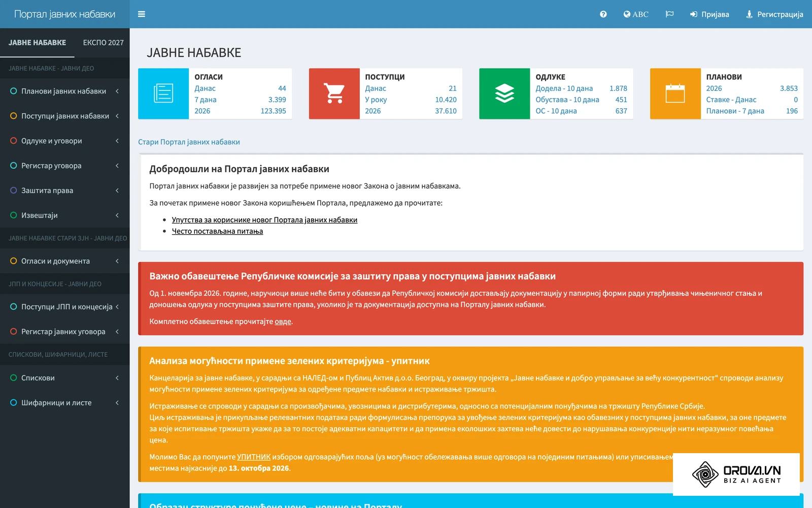Switch to the ЕКСПО 2027 tab
This screenshot has height=508, width=812.
coord(103,43)
